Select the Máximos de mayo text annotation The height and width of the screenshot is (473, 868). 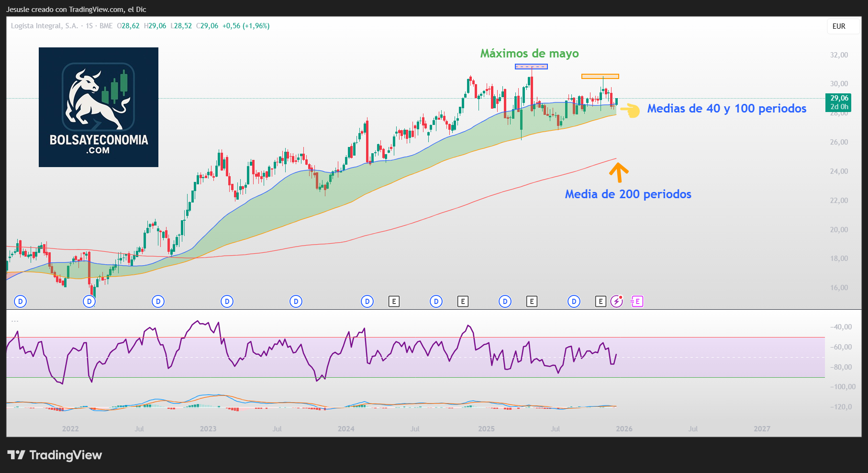[x=529, y=54]
